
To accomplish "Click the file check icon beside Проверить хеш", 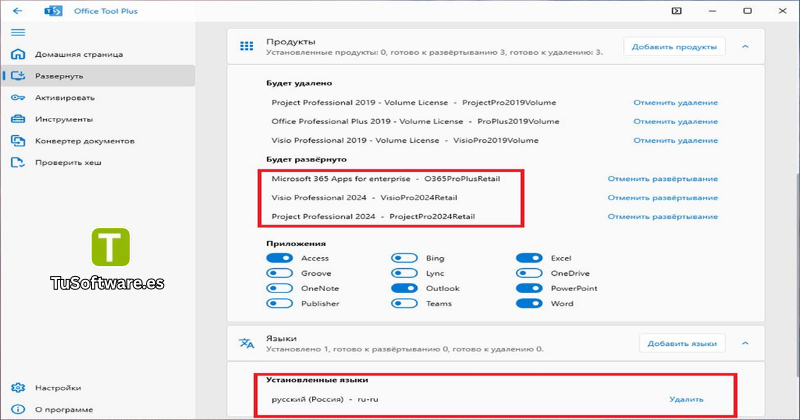I will (18, 162).
